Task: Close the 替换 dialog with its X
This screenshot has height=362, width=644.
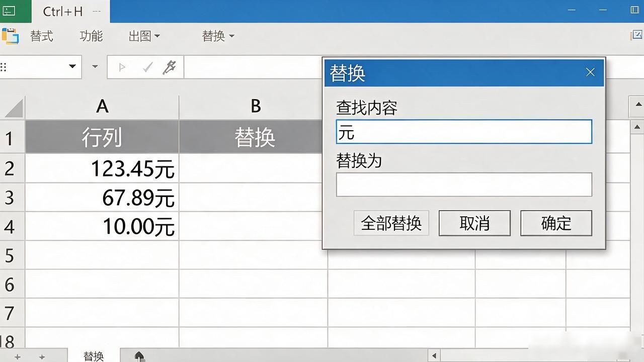Action: [x=591, y=72]
